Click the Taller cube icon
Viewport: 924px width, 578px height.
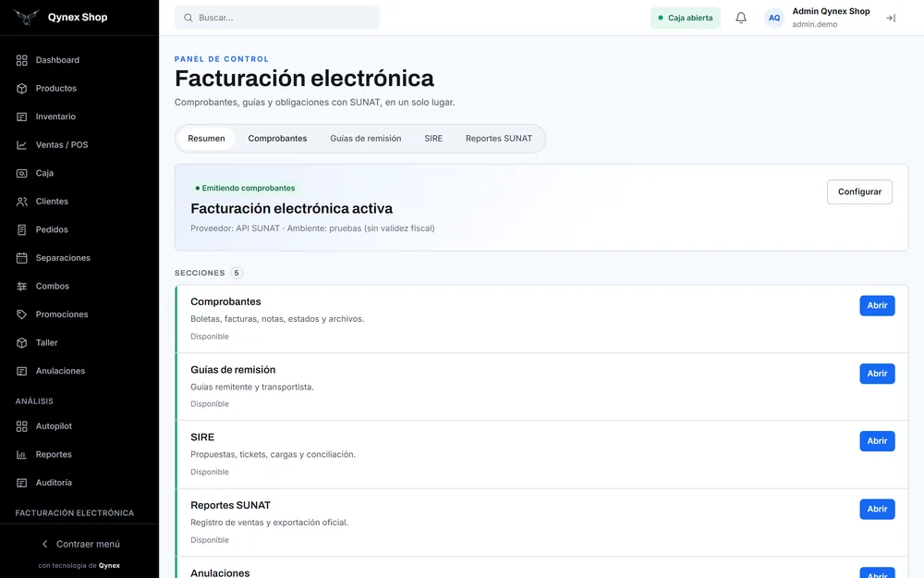pos(22,343)
